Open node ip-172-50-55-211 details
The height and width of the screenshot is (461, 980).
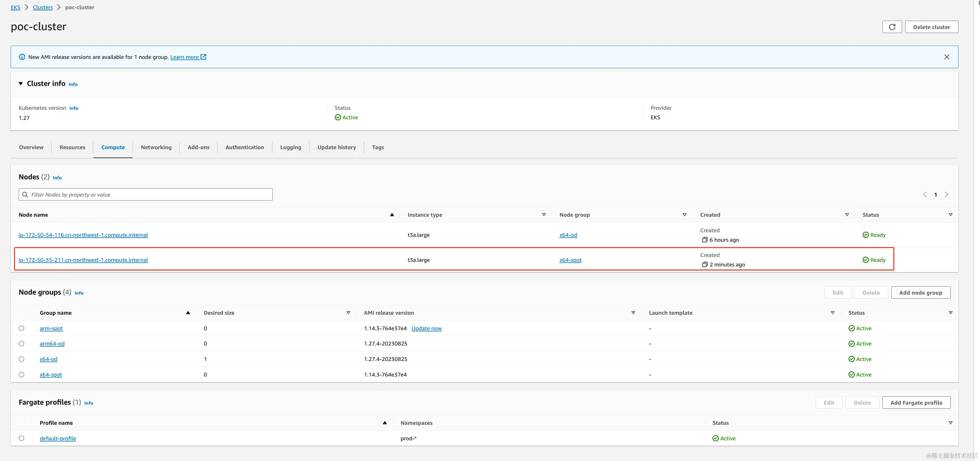pyautogui.click(x=83, y=260)
